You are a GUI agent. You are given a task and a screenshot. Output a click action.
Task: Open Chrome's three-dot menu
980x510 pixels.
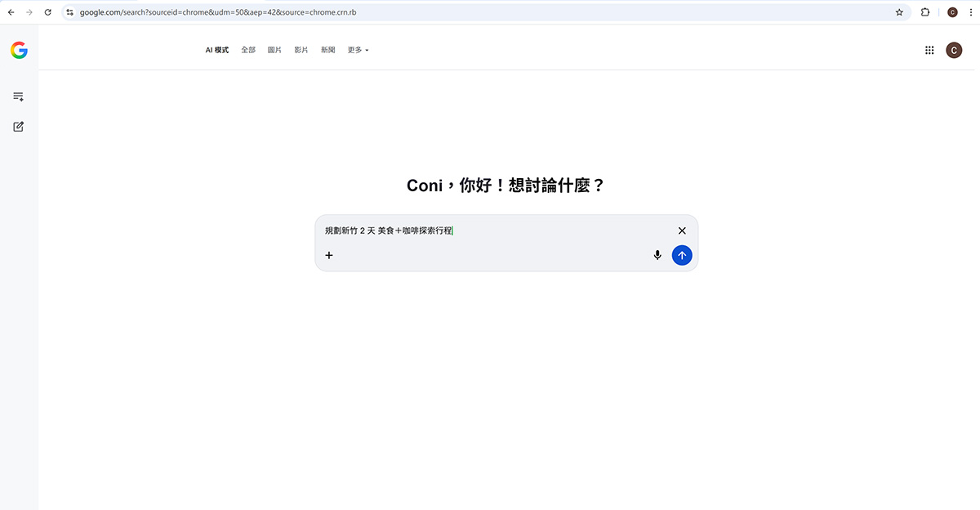point(971,12)
